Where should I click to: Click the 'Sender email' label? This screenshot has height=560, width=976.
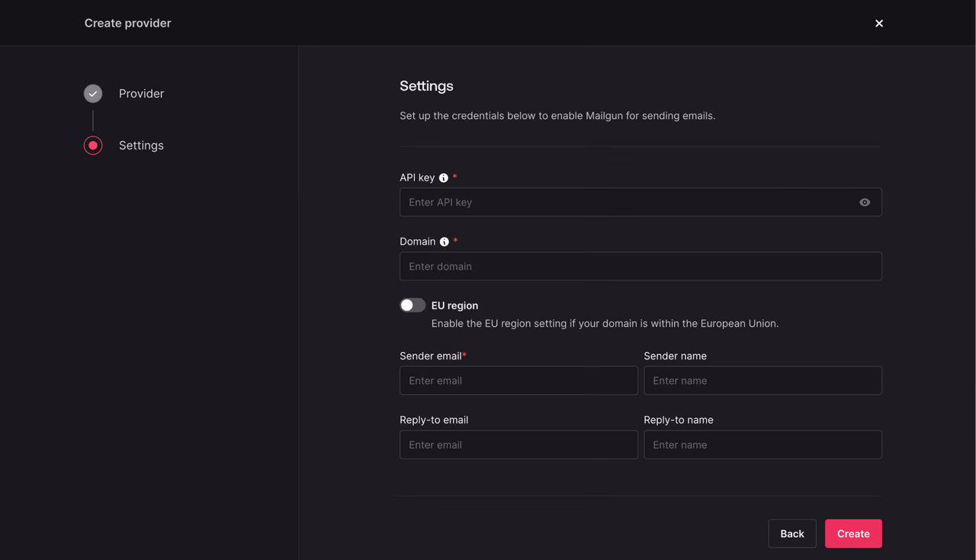431,356
